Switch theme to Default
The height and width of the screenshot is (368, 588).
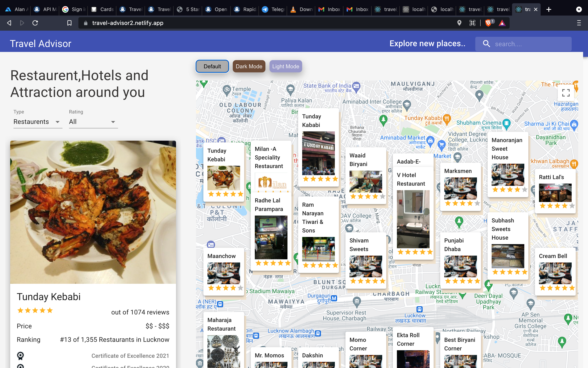[212, 66]
